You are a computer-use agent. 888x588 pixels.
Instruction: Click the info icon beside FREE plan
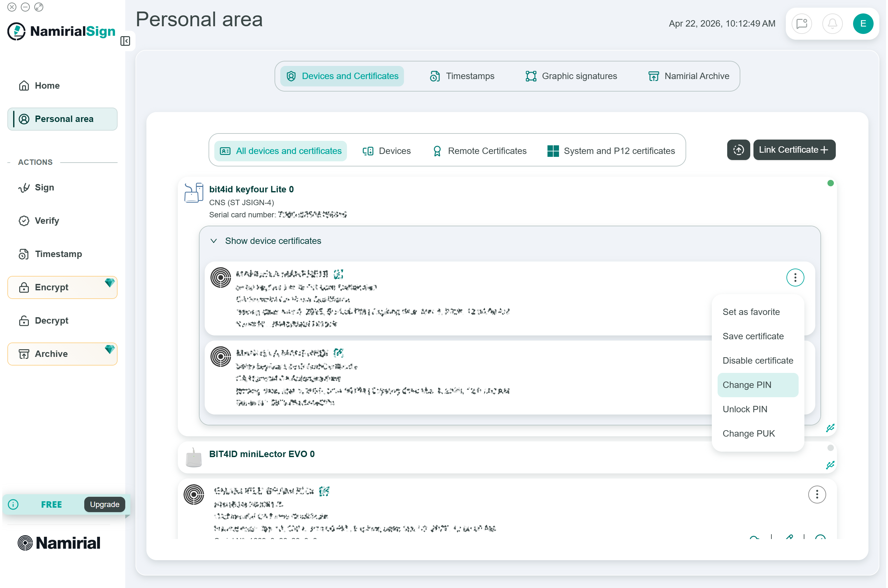coord(13,504)
